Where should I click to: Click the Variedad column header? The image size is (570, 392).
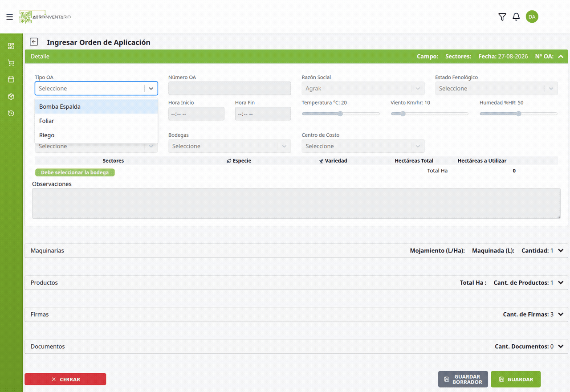[333, 161]
